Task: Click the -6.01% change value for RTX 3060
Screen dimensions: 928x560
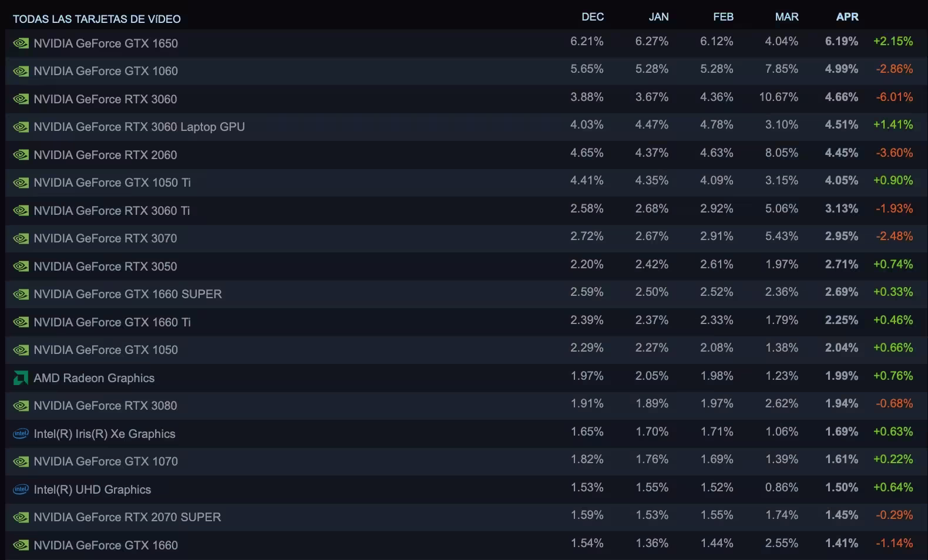Action: (894, 97)
